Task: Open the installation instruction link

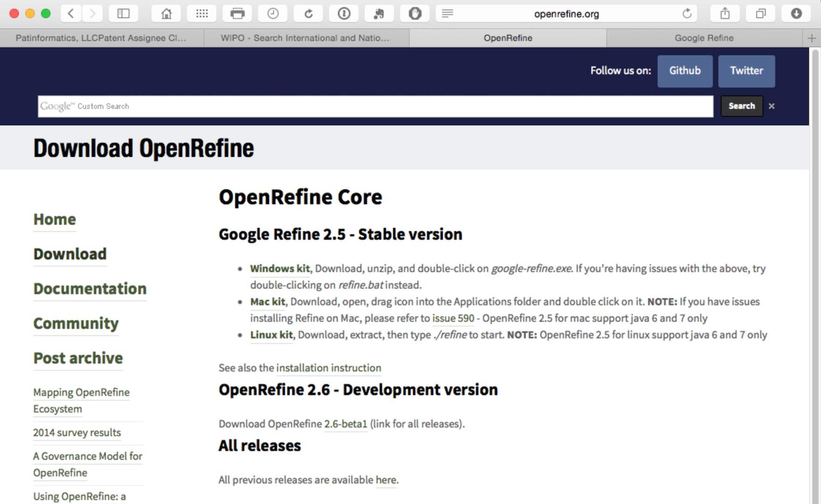Action: (x=329, y=368)
